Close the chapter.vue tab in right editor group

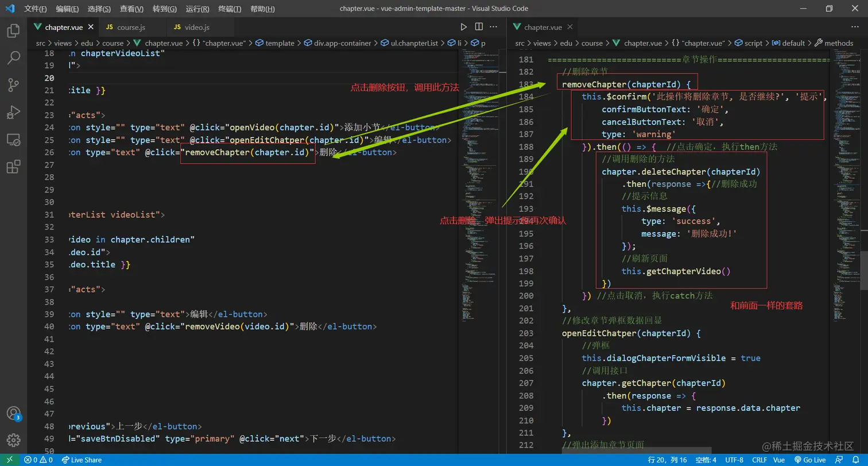tap(570, 27)
